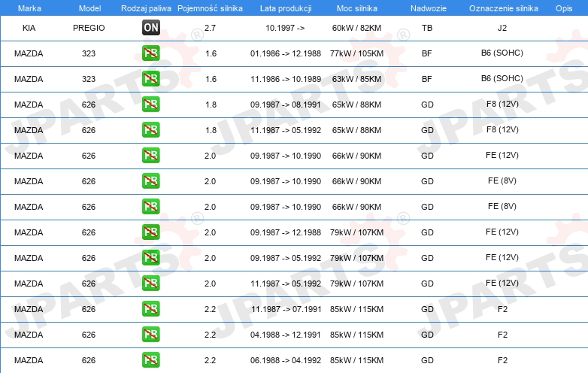Viewport: 588px width, 373px height.
Task: Select BF body cell in the 63kW / 85KM row
Action: click(427, 79)
